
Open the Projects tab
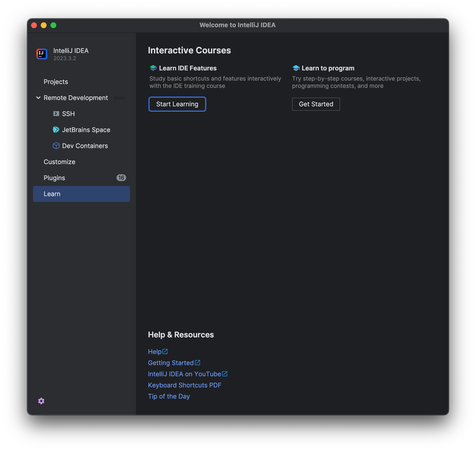click(x=56, y=82)
